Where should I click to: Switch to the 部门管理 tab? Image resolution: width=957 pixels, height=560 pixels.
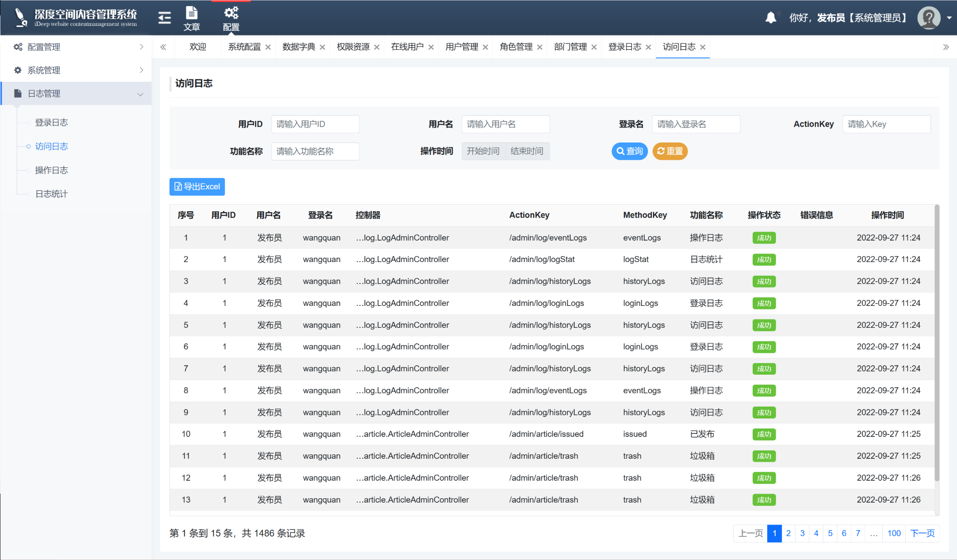point(570,47)
